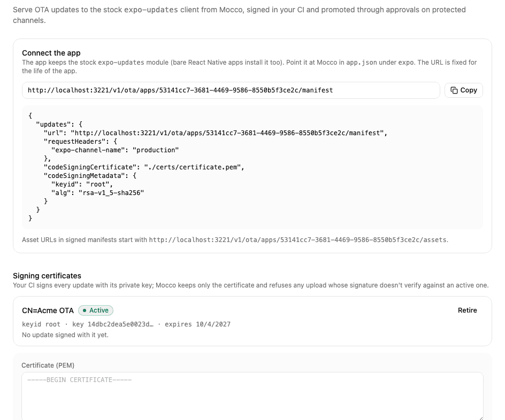Click the "url" line in JSON snippet
505x420 pixels.
[x=216, y=133]
